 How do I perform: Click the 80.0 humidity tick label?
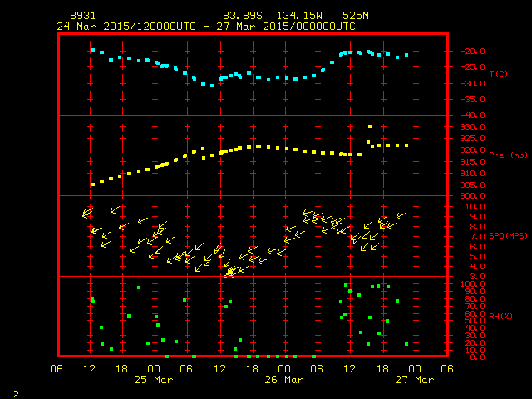(x=475, y=299)
